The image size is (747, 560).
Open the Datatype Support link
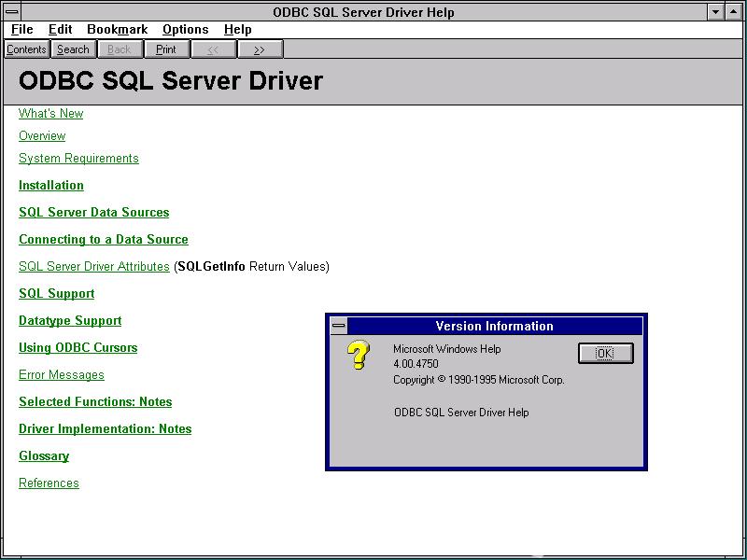[x=70, y=320]
